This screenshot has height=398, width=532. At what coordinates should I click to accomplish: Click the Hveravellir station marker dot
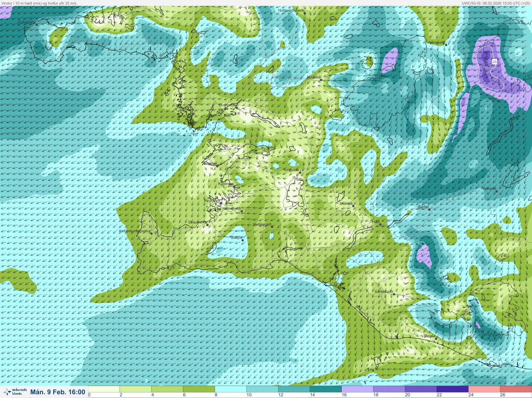(446, 44)
